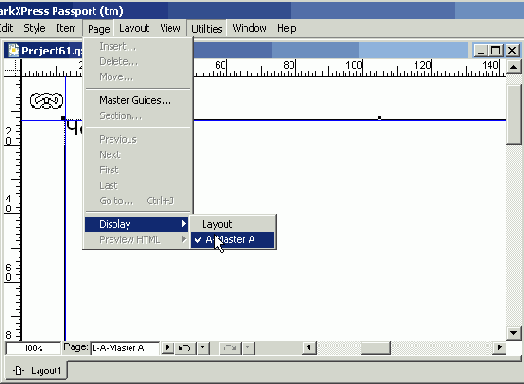Click horizontal scrollbar right arrow
The height and width of the screenshot is (384, 524).
pyautogui.click(x=499, y=348)
